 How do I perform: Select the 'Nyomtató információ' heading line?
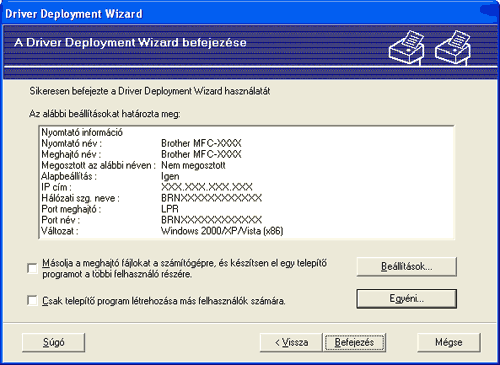tap(82, 132)
